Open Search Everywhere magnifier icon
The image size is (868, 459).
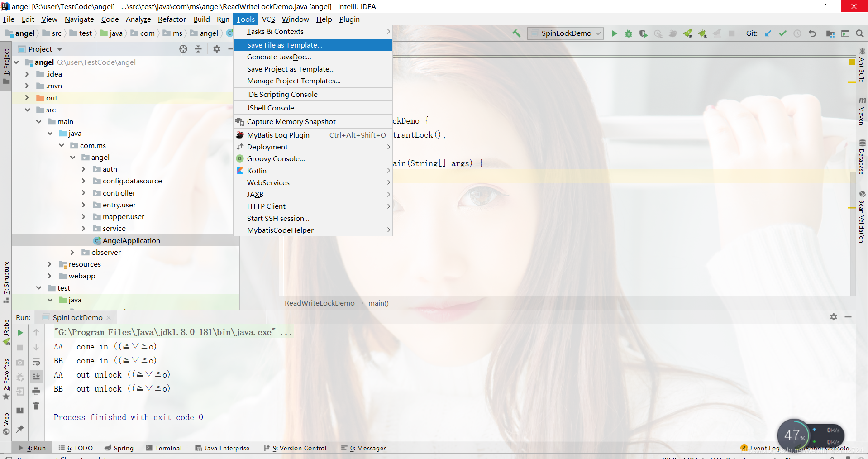(x=860, y=33)
